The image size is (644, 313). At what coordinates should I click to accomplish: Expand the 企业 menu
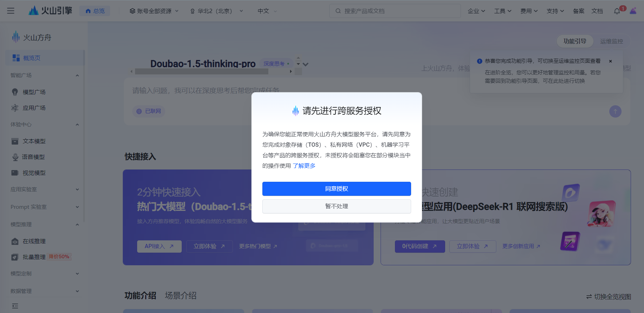(476, 11)
